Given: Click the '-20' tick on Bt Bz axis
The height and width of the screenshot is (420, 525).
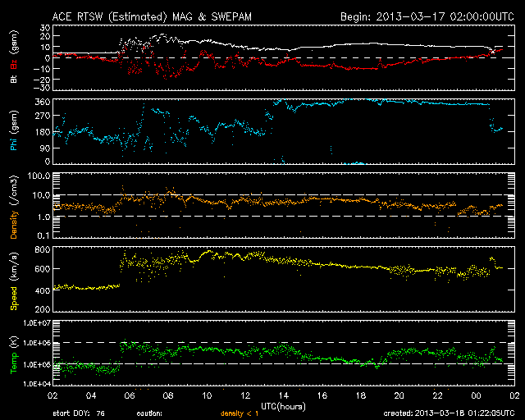Looking at the screenshot, I should click(42, 80).
